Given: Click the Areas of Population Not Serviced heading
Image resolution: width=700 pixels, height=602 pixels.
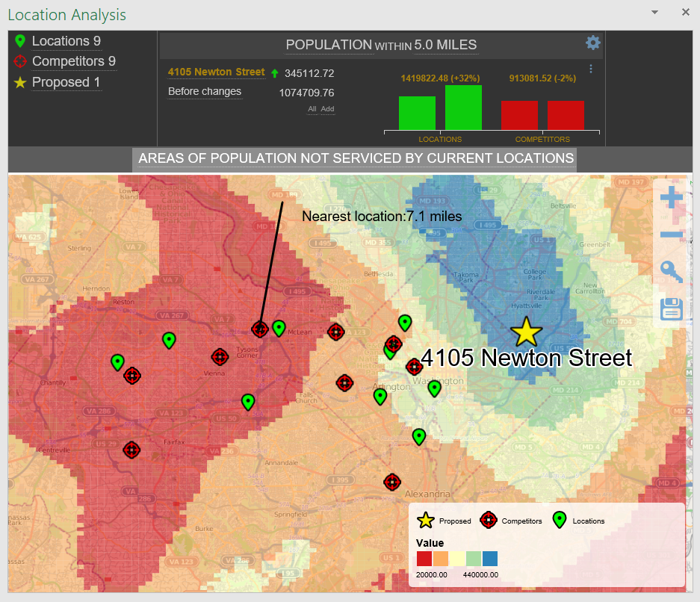Looking at the screenshot, I should 356,158.
